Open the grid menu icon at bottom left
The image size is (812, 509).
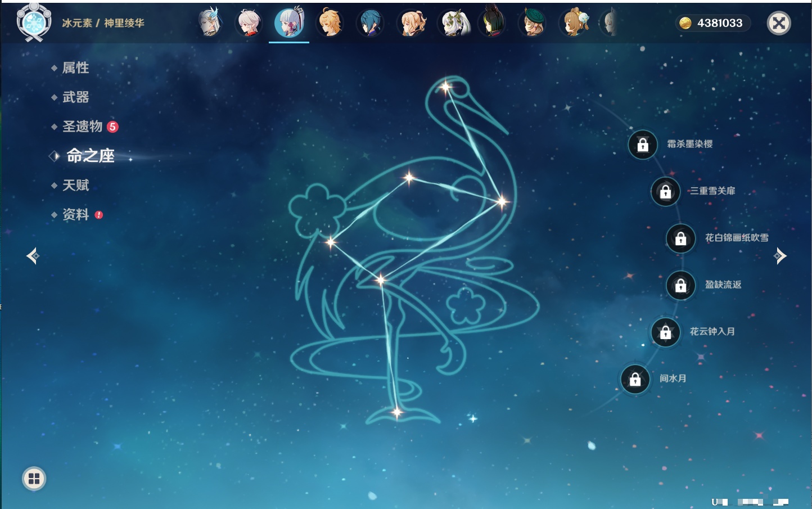click(34, 479)
